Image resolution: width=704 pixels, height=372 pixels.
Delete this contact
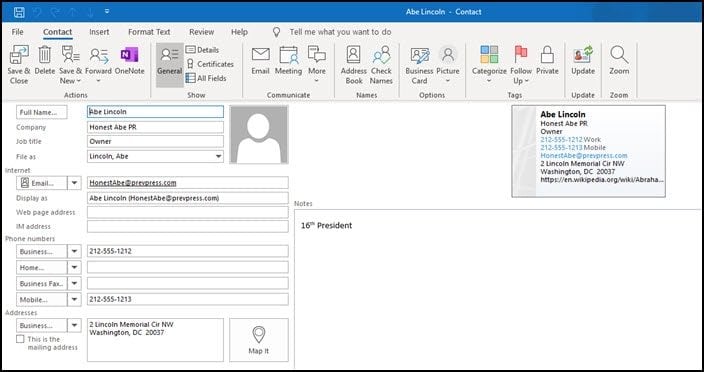44,61
